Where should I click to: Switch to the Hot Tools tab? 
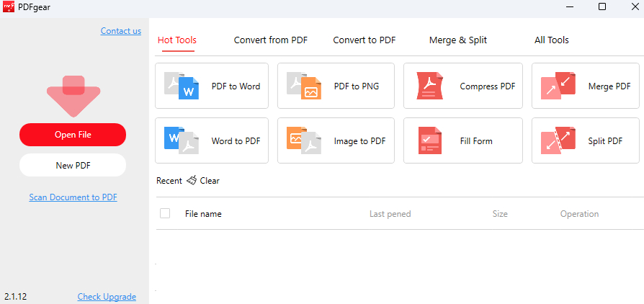(177, 40)
